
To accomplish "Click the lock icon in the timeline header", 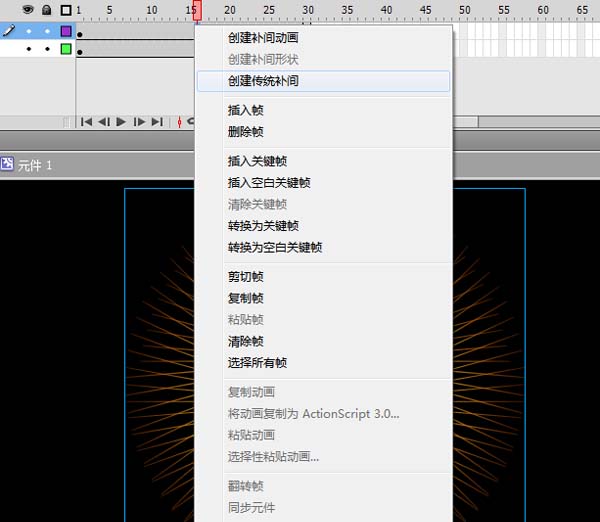I will 47,10.
